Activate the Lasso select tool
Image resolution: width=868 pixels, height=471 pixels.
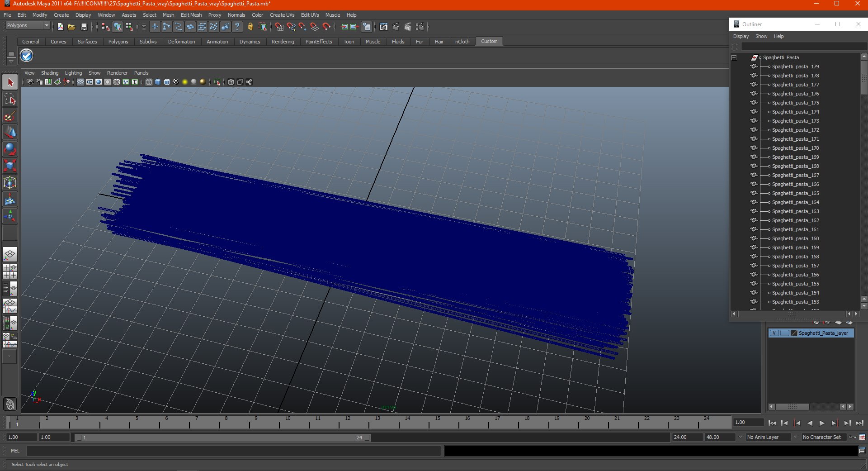point(10,99)
